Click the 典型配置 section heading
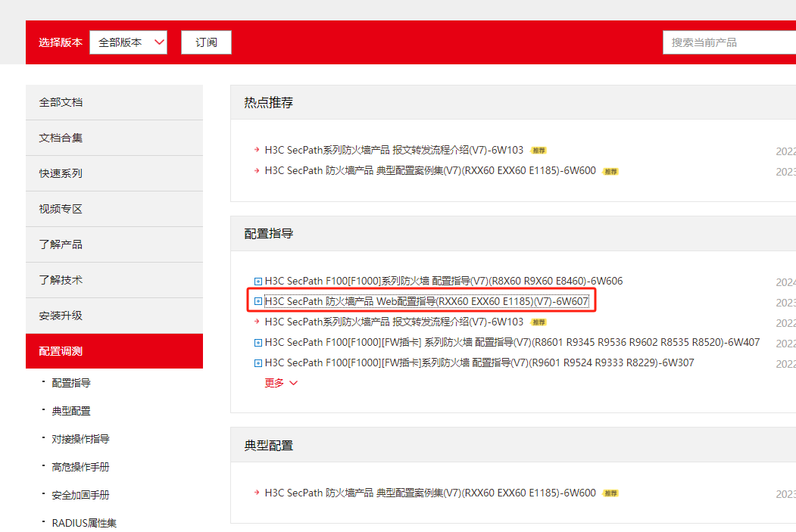Viewport: 796px width, 532px height. pos(269,446)
